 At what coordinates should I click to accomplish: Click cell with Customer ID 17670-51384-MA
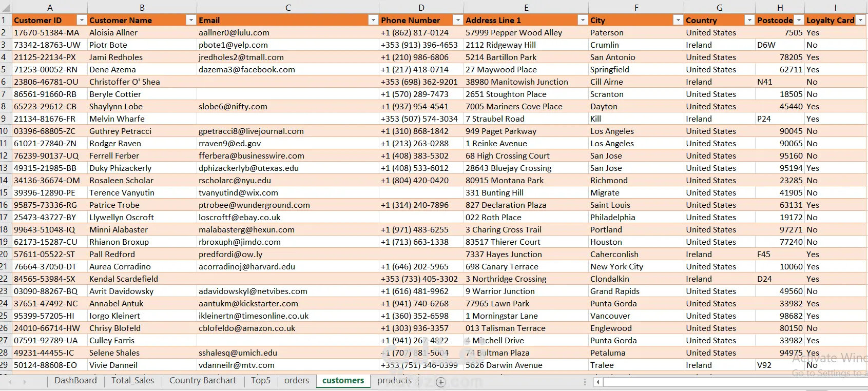50,32
